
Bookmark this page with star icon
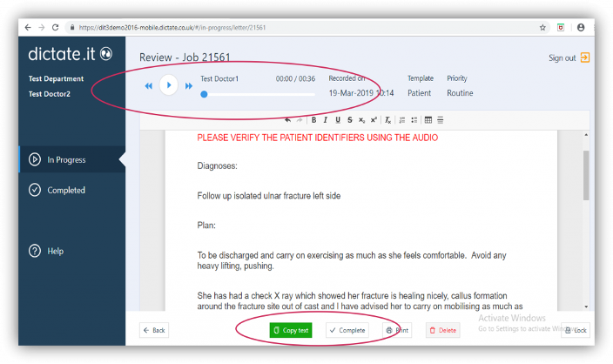coord(542,27)
